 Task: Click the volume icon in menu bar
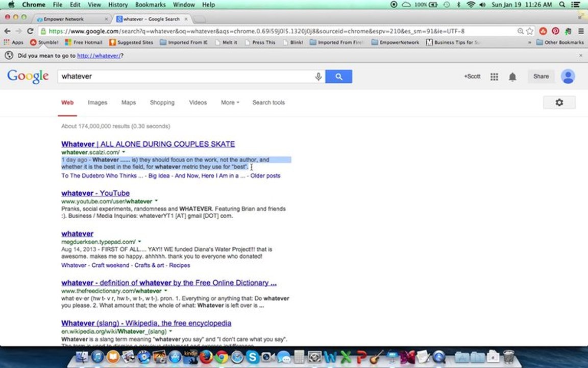(x=483, y=5)
